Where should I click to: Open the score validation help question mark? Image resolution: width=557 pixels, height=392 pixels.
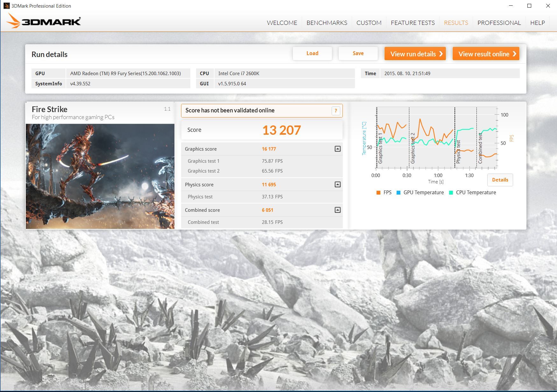click(x=336, y=111)
